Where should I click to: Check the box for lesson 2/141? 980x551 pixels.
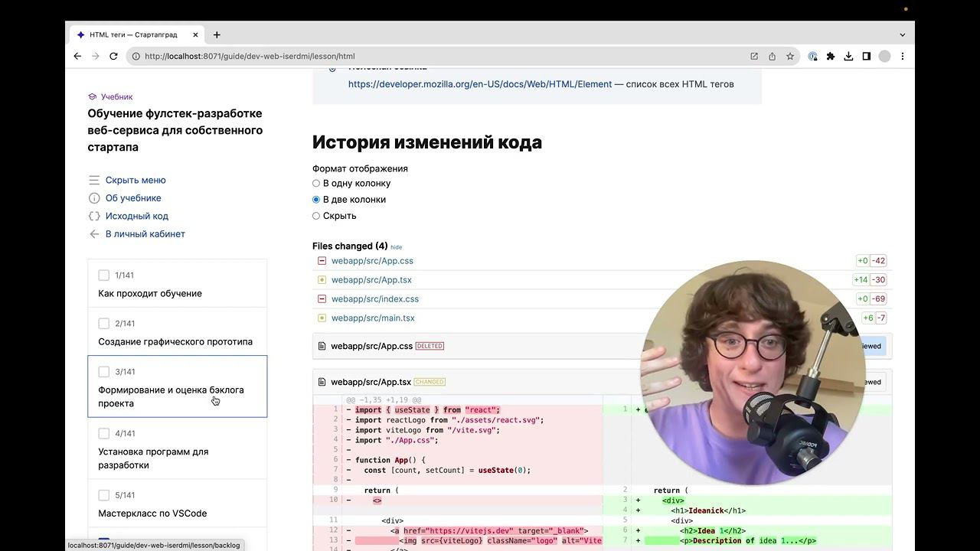pyautogui.click(x=104, y=323)
